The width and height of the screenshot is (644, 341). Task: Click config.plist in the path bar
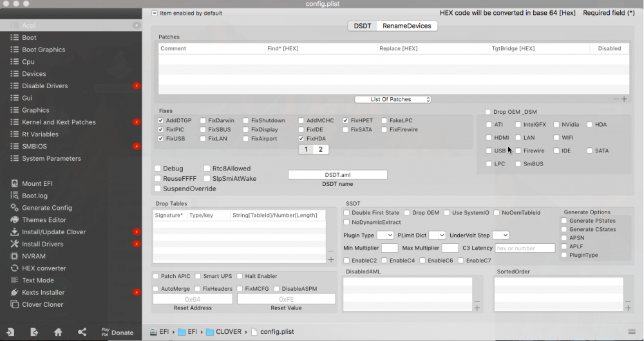click(272, 331)
